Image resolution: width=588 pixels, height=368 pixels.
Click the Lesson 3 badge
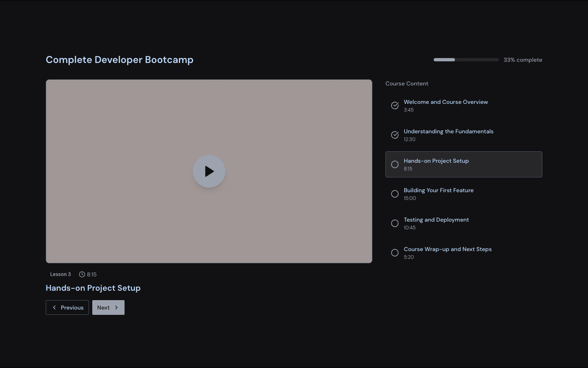tap(60, 274)
